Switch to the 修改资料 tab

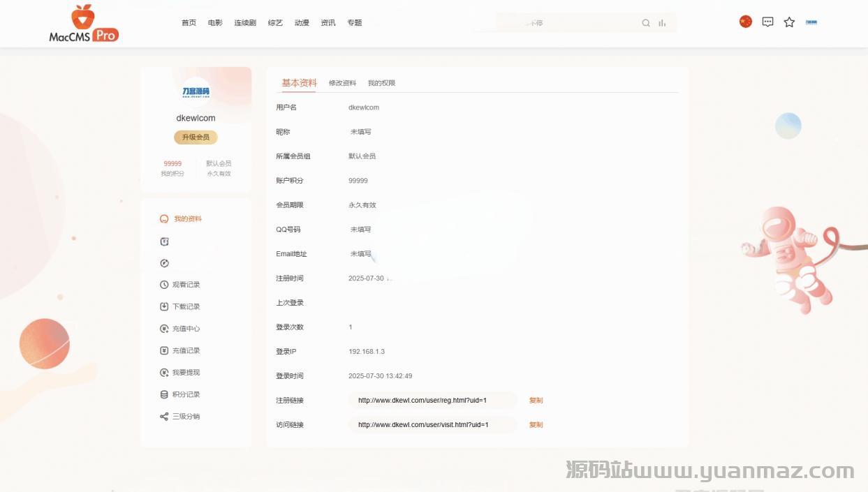[342, 83]
